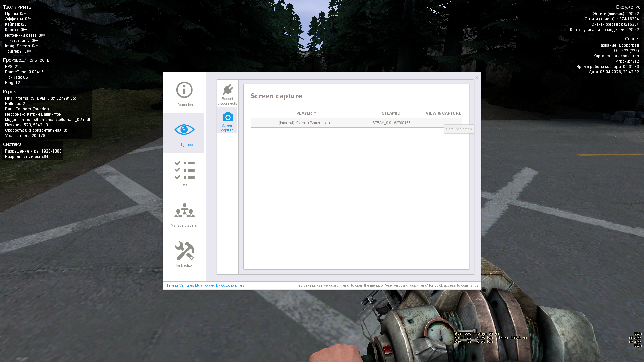644x362 pixels.
Task: Click the 'Игроки: 1/12' server line
Action: tap(627, 61)
